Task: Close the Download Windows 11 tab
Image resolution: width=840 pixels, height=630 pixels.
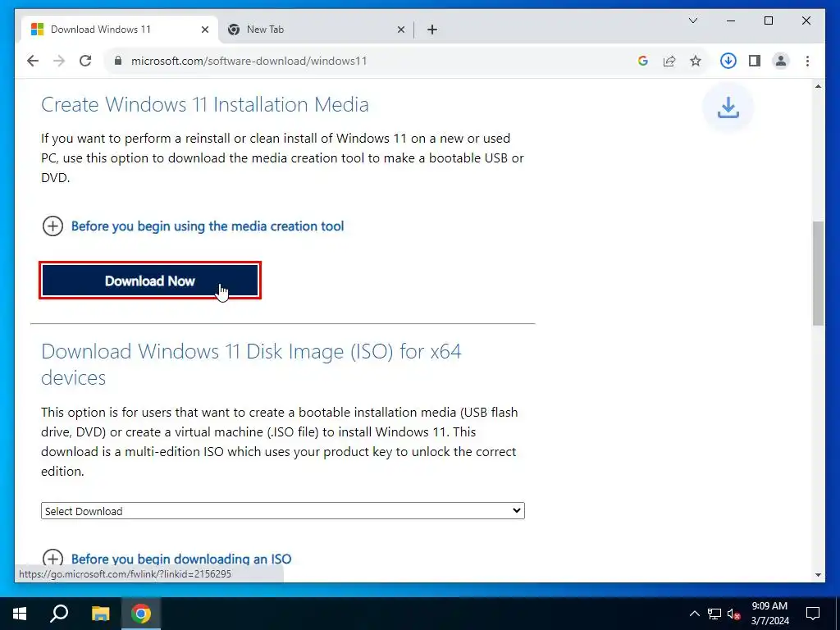Action: [x=204, y=30]
